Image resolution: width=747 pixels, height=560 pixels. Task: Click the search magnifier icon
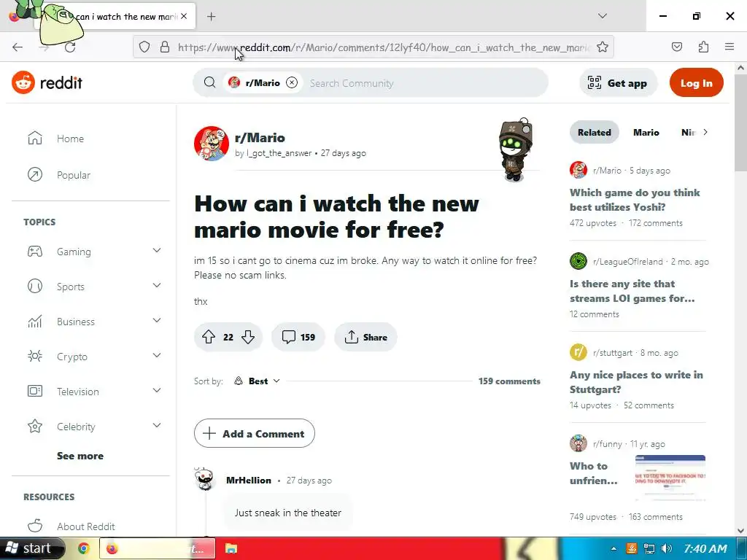tap(209, 82)
